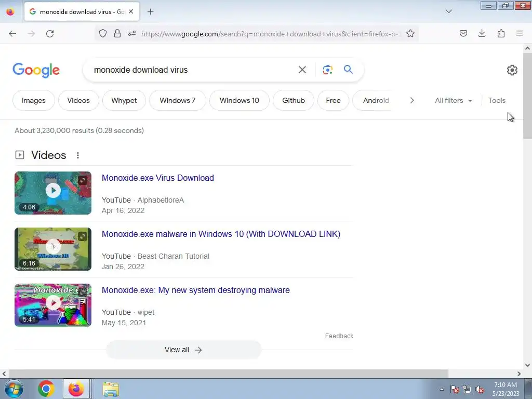This screenshot has width=532, height=399.
Task: Click the taskbar clock showing 7:10 AM
Action: [x=506, y=389]
